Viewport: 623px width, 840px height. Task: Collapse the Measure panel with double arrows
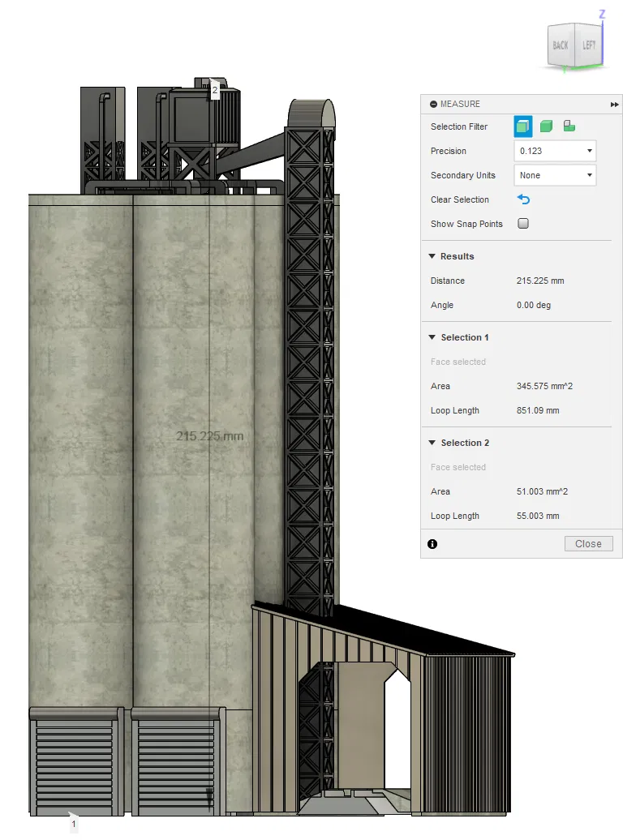pos(614,105)
